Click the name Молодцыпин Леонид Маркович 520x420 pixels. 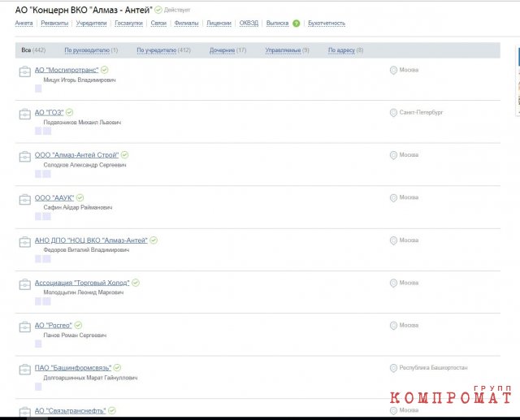[x=84, y=292]
